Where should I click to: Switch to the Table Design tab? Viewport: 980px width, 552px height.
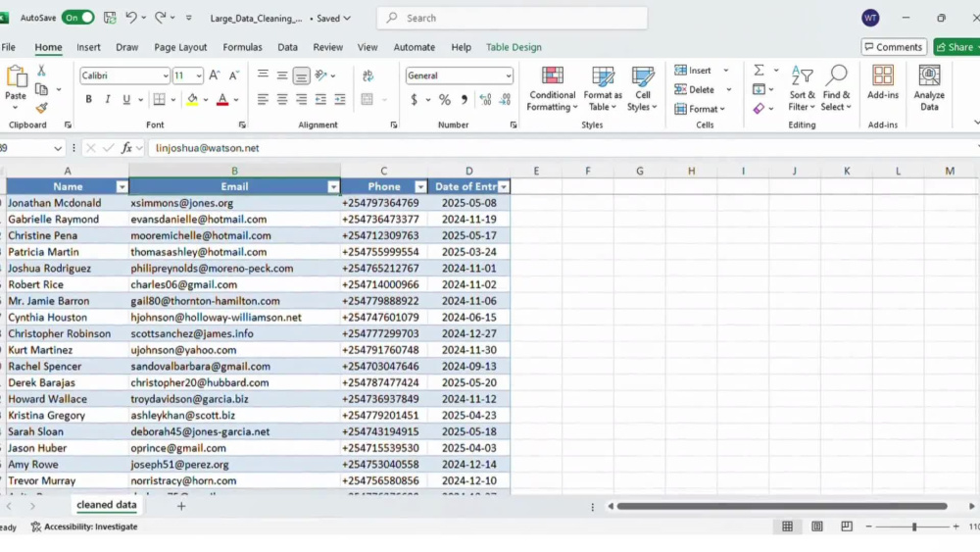514,47
